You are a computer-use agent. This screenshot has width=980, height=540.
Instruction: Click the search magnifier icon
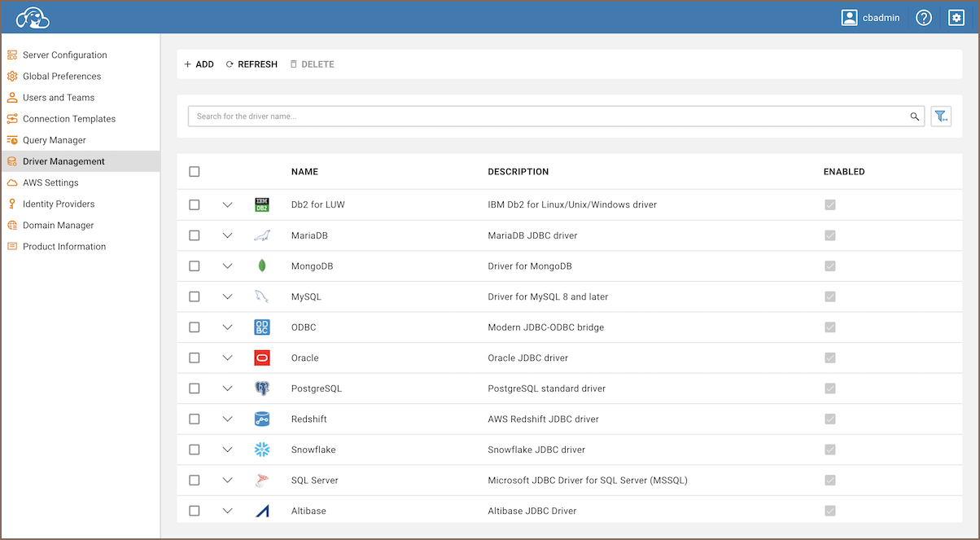click(x=914, y=116)
